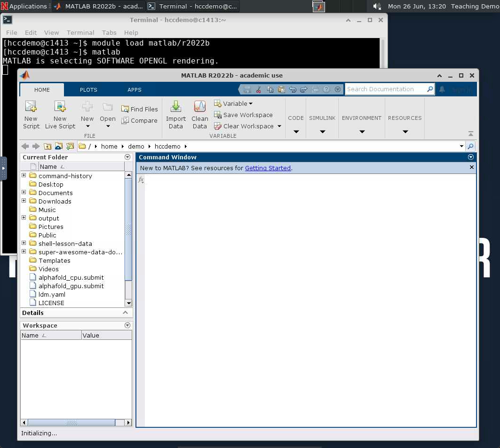Click the New Script icon
Viewport: 500px width, 448px height.
coord(31,114)
